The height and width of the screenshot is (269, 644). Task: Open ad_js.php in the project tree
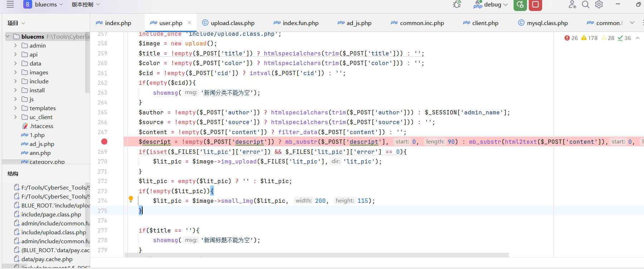(42, 144)
